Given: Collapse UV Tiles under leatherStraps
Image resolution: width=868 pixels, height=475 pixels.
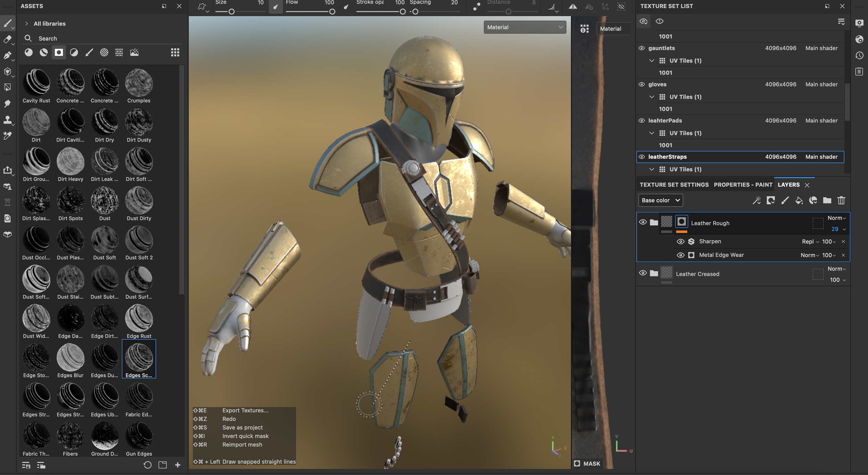Looking at the screenshot, I should [x=652, y=169].
